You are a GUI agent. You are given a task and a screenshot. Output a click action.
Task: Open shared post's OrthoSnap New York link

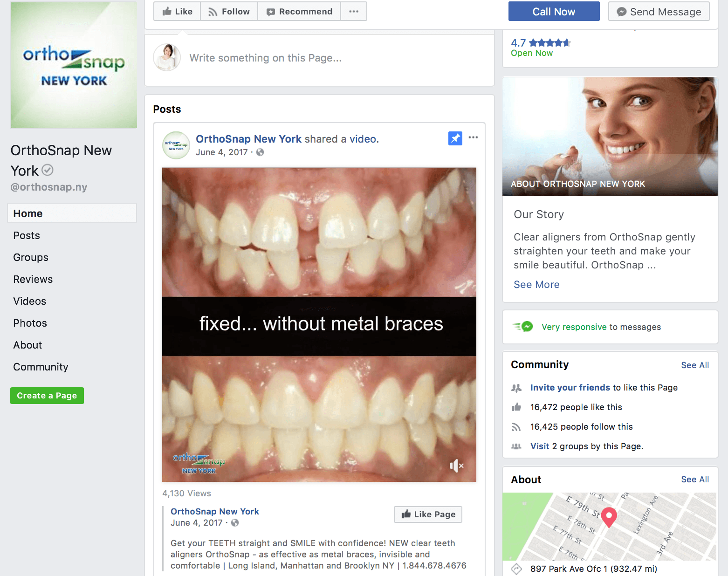(x=215, y=511)
